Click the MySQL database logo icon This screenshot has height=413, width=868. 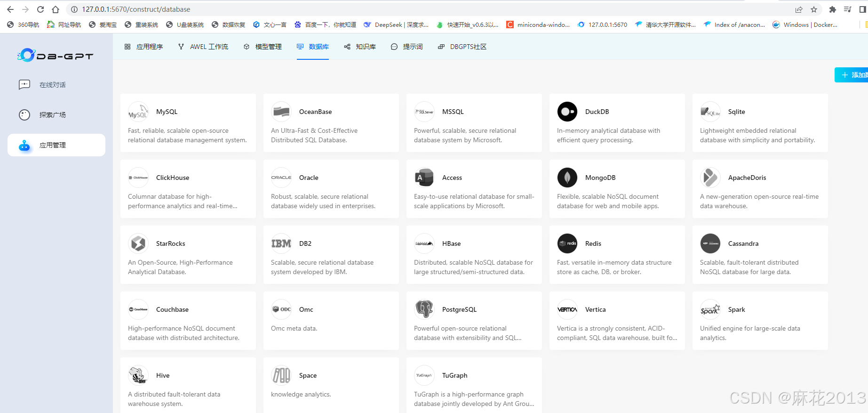click(138, 112)
